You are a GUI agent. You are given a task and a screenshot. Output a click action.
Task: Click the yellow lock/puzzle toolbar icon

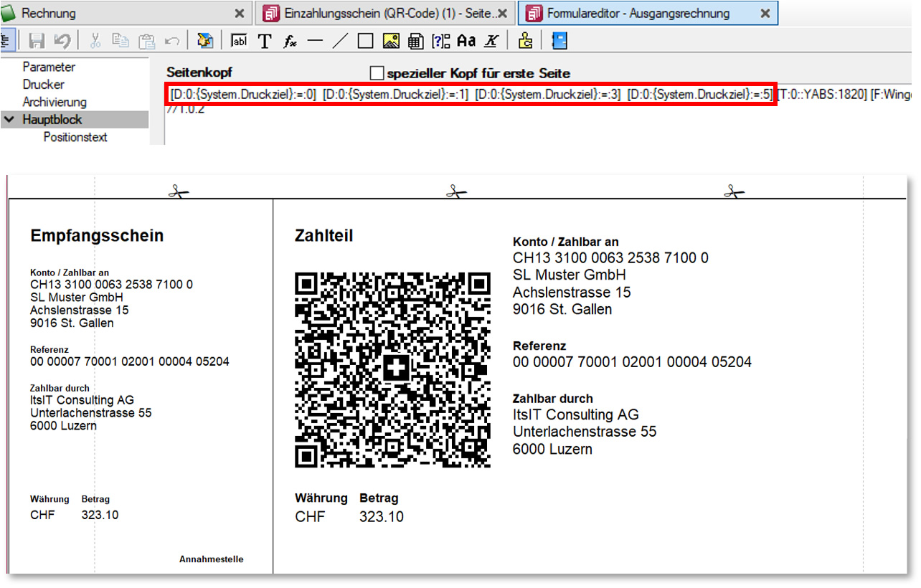coord(525,41)
